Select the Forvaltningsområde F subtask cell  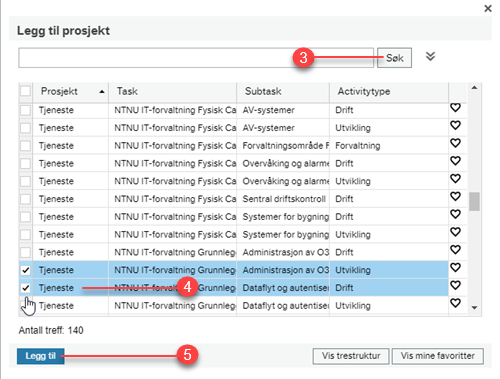click(x=283, y=146)
